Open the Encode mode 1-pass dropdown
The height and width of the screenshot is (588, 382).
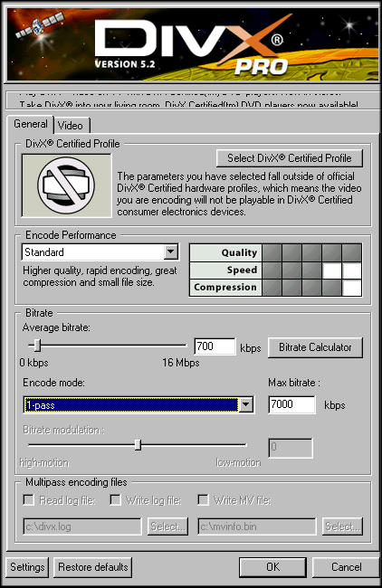(138, 404)
